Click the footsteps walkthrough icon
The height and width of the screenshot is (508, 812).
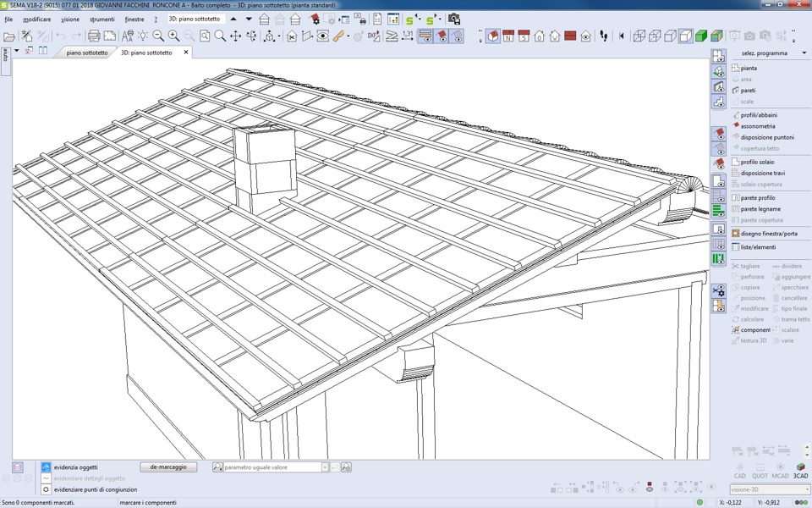(x=604, y=36)
